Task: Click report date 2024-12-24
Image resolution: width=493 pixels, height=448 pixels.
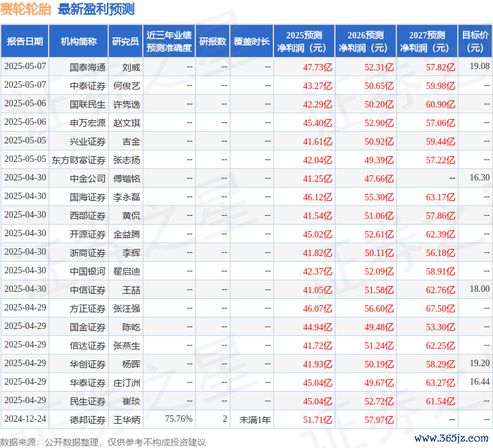Action: coord(25,419)
